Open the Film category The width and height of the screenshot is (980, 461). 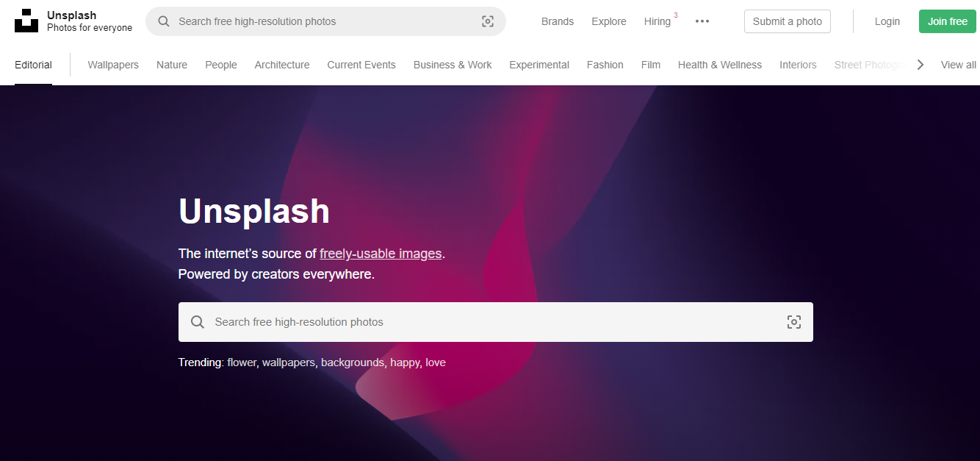(x=651, y=65)
